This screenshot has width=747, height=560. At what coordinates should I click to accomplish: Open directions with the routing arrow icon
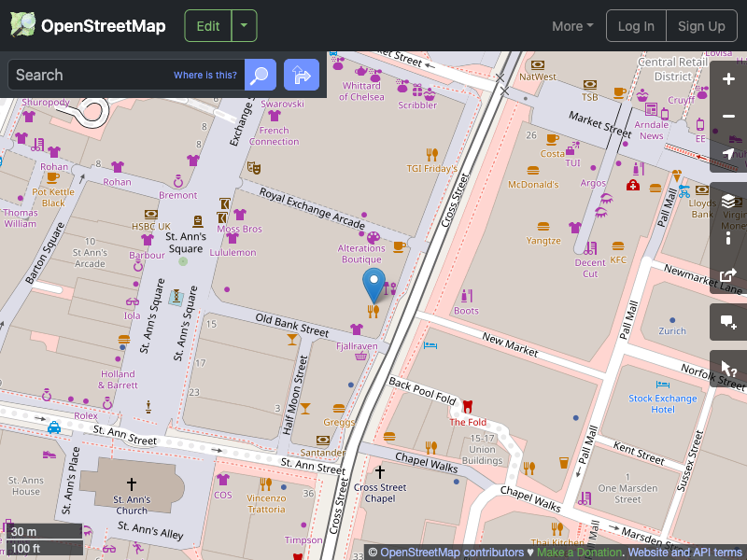301,75
